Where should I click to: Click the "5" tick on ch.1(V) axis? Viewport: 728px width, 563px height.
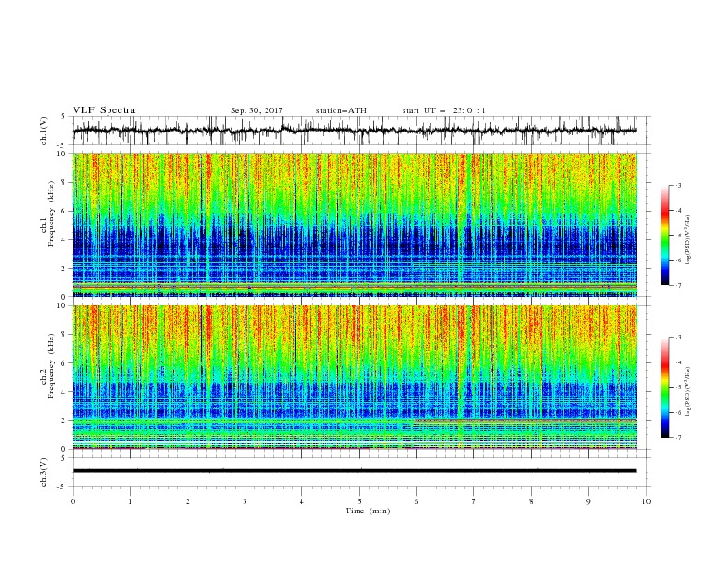tap(63, 117)
